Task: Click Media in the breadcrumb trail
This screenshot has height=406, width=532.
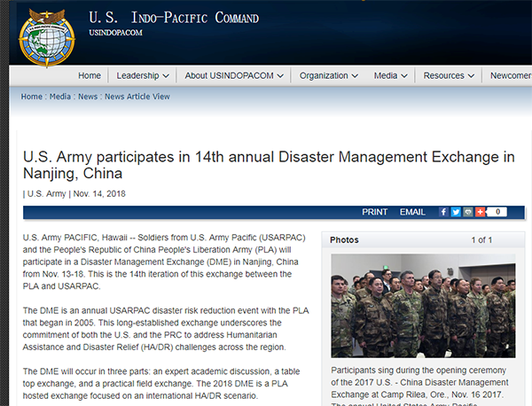Action: 59,97
